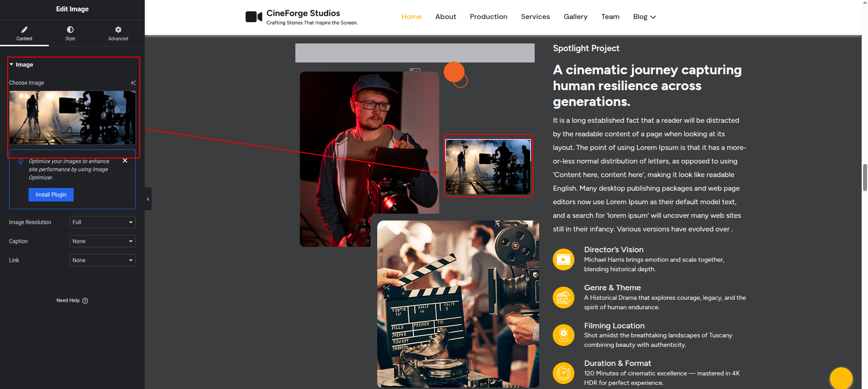Click the Filming Location pin icon
The image size is (868, 389).
pos(563,335)
